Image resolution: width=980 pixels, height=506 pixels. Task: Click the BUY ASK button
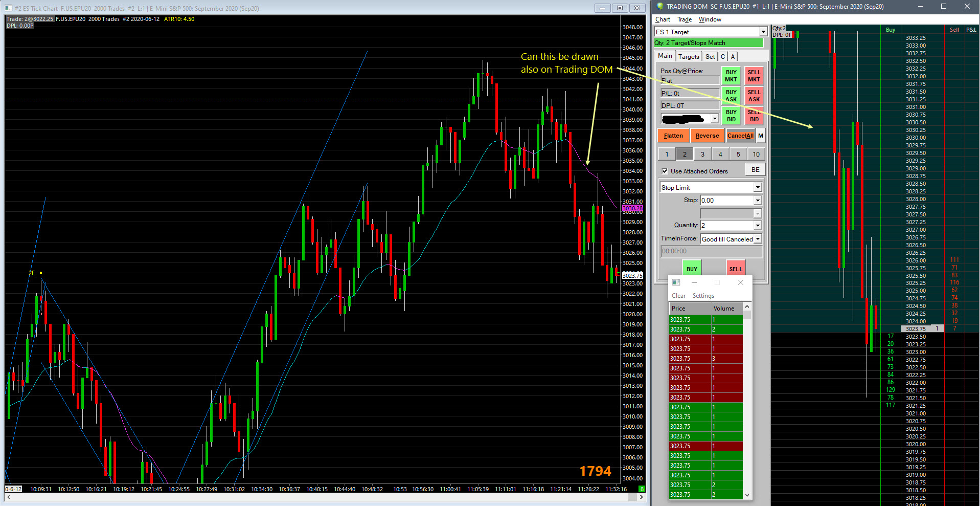point(731,96)
